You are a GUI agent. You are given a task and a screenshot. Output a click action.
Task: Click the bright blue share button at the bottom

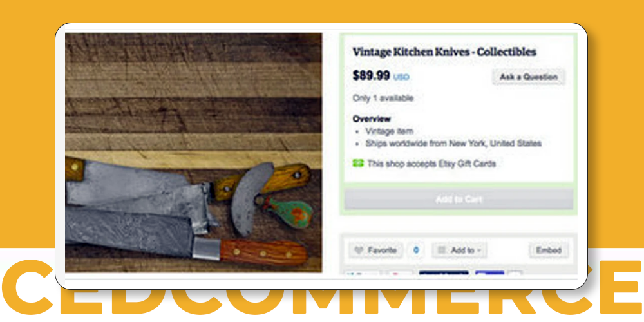(489, 272)
